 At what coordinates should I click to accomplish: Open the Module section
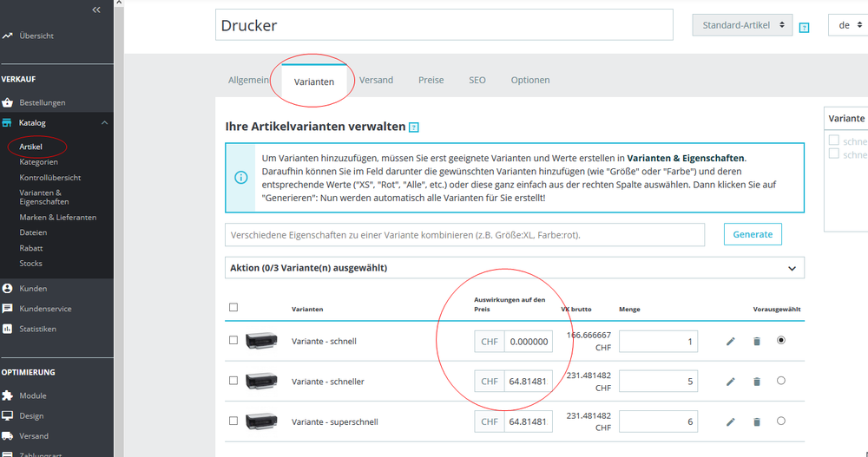coord(33,396)
